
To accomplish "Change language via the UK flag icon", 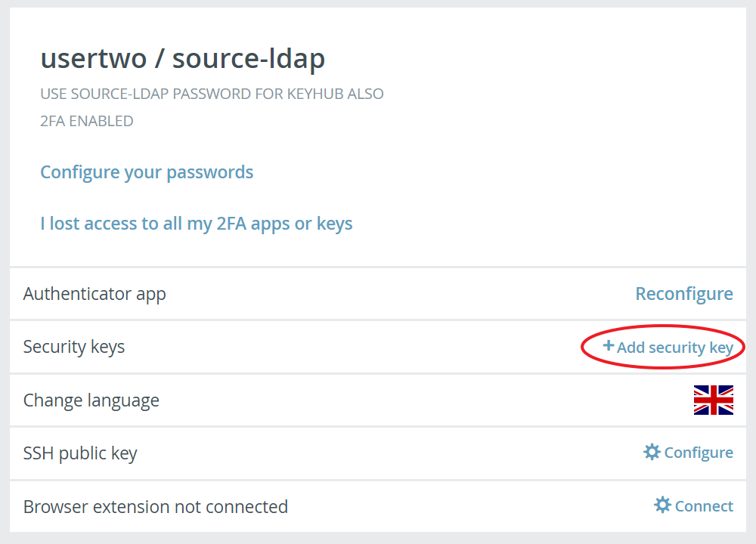I will 714,400.
